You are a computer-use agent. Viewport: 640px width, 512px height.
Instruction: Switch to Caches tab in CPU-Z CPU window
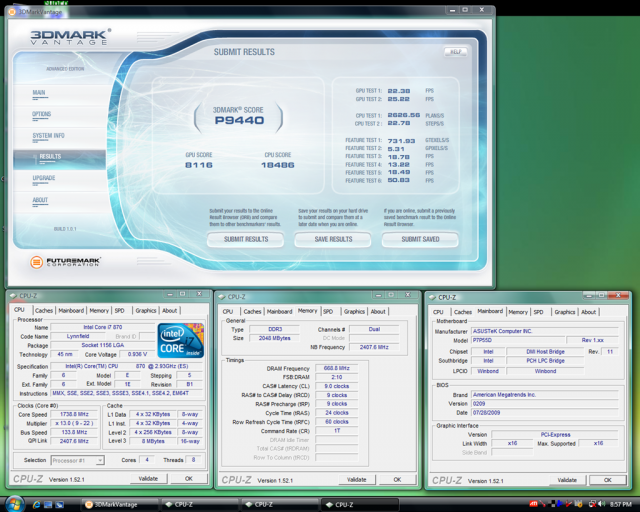click(44, 311)
